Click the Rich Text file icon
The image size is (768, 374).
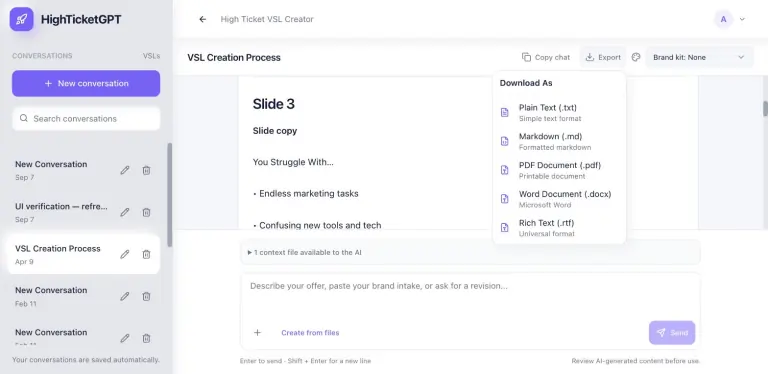click(x=504, y=228)
